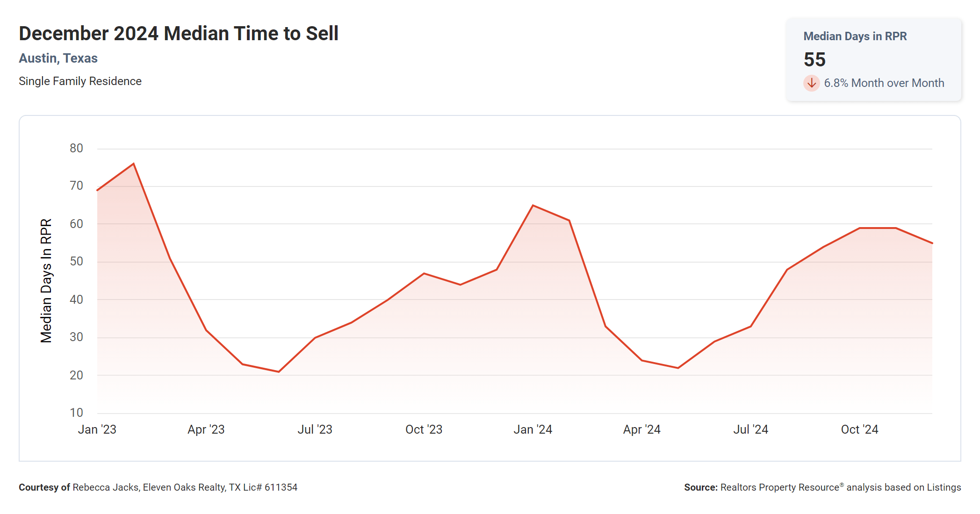Click the Median Days in RPR card heading
This screenshot has height=514, width=980.
(x=855, y=36)
